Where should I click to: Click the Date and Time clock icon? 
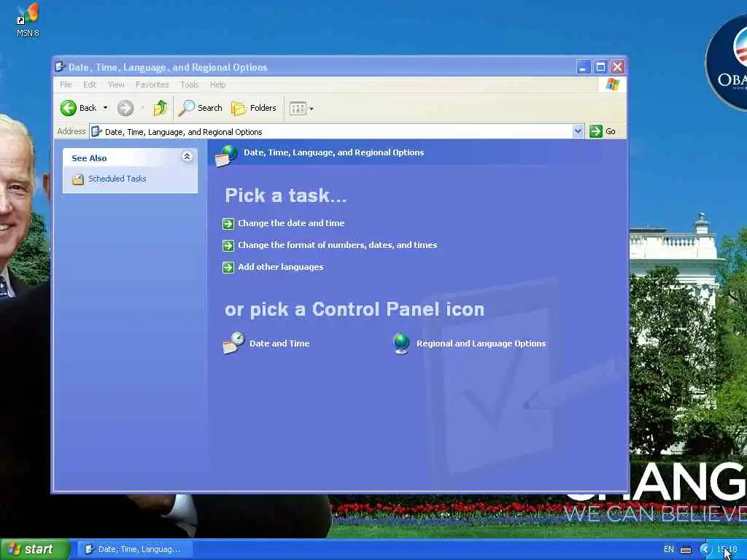click(233, 343)
